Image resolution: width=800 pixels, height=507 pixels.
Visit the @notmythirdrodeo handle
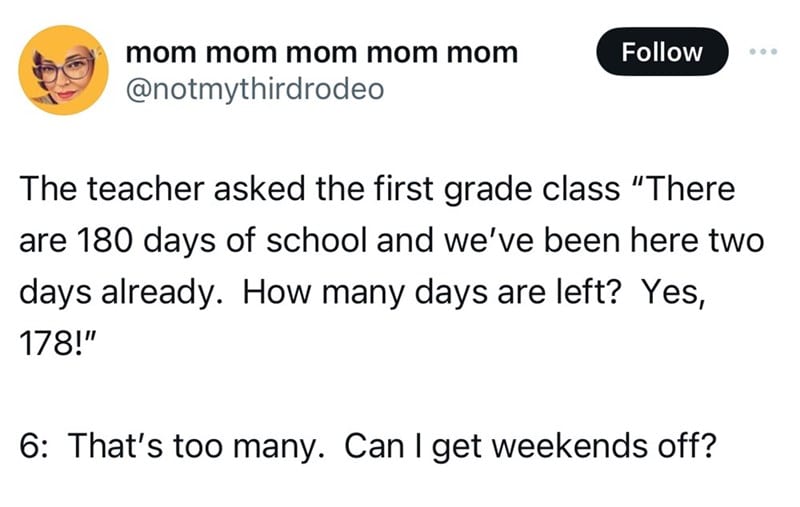[255, 90]
